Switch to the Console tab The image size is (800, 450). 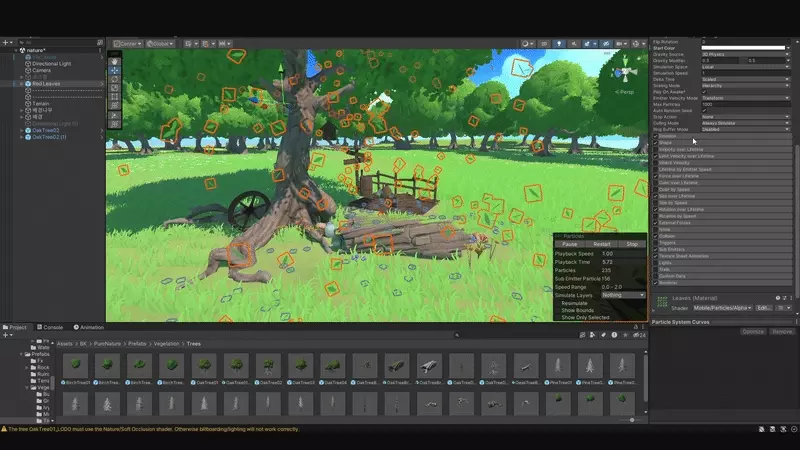[x=50, y=327]
